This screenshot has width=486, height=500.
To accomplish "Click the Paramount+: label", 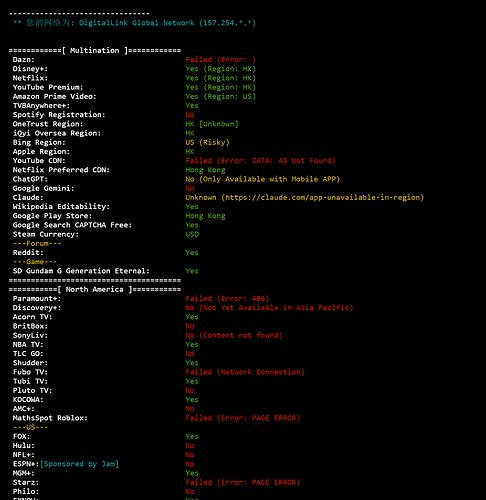I will pos(37,299).
